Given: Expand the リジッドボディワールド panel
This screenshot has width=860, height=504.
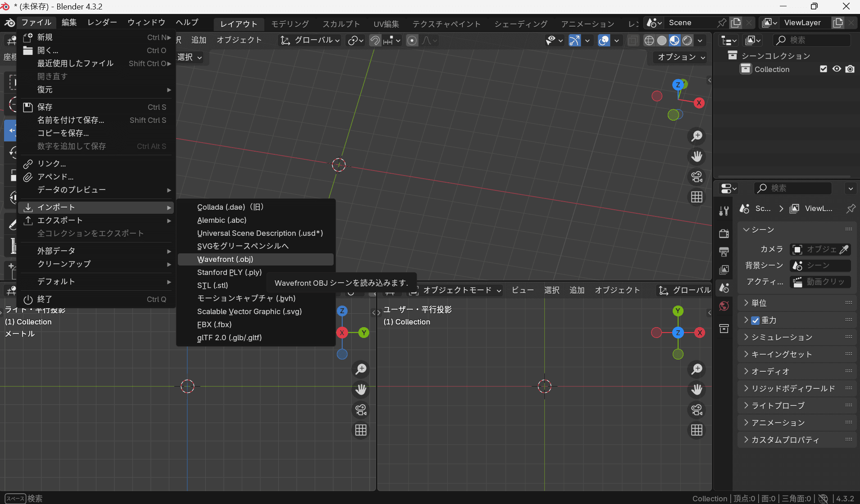Looking at the screenshot, I should 793,388.
